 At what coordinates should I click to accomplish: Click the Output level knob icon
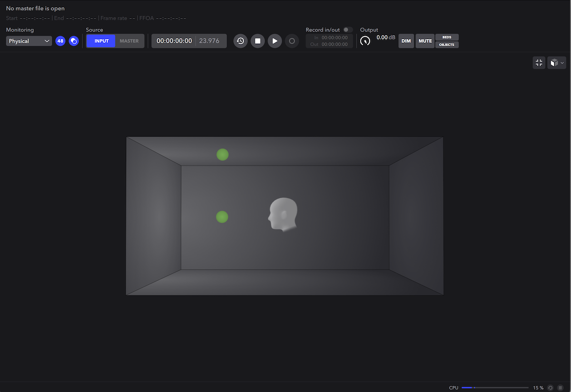[x=365, y=41]
